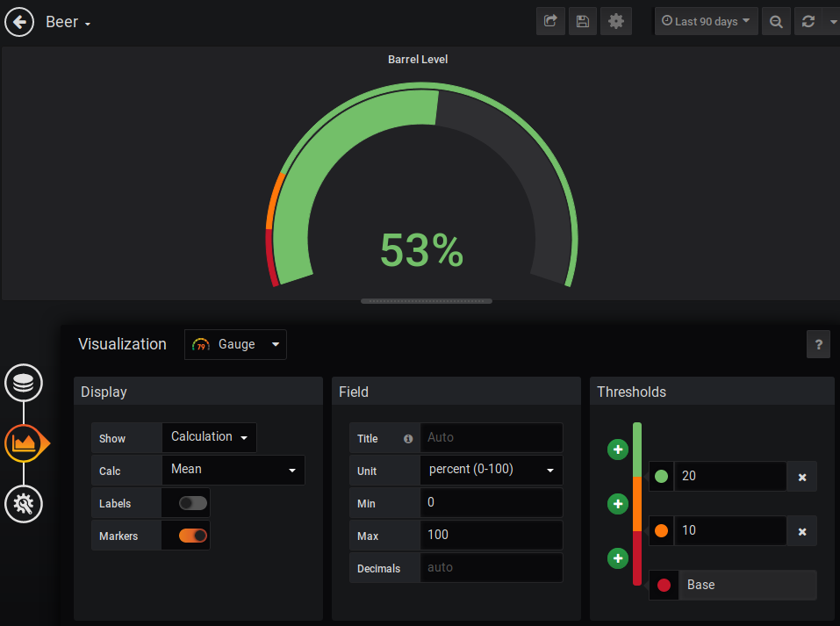Remove the threshold valued 20
Viewport: 840px width, 626px height.
[x=801, y=477]
